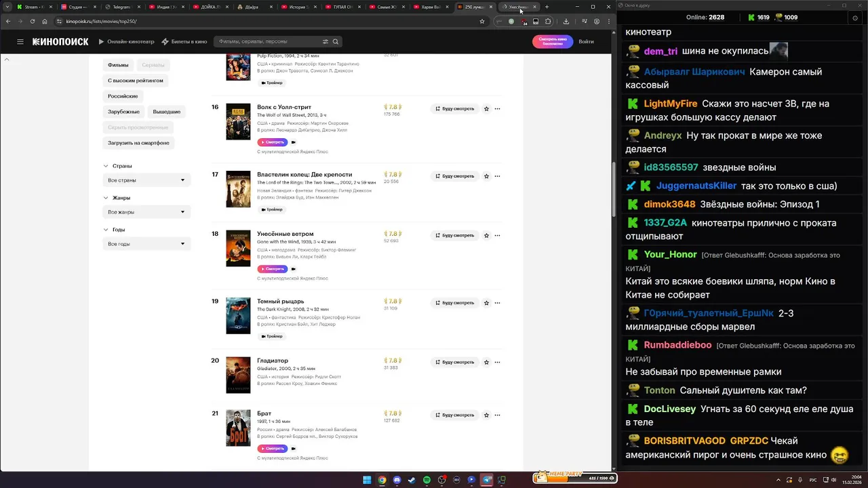Screen dimensions: 868x488
Task: Open the browser home page icon
Action: tap(43, 21)
